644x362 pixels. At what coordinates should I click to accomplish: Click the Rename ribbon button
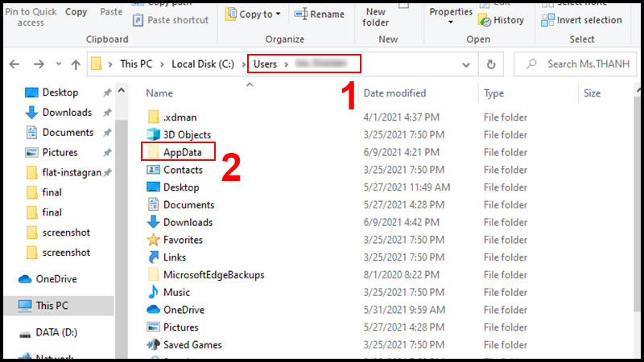coord(320,14)
